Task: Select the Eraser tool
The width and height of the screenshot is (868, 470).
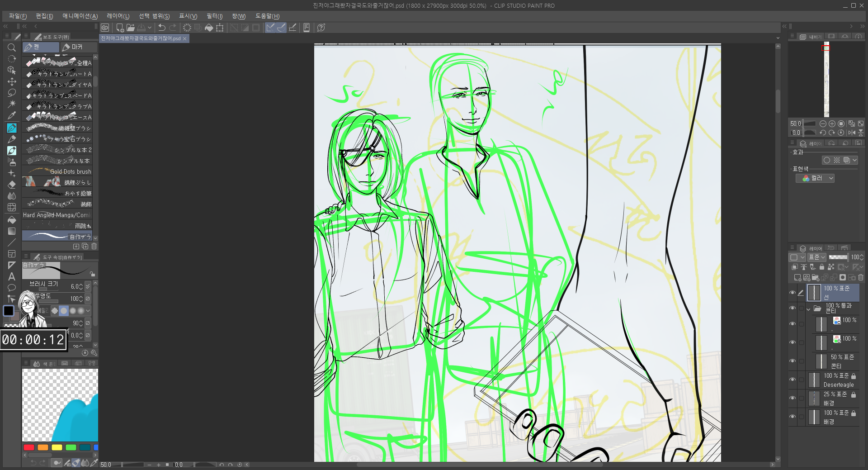Action: click(x=12, y=185)
